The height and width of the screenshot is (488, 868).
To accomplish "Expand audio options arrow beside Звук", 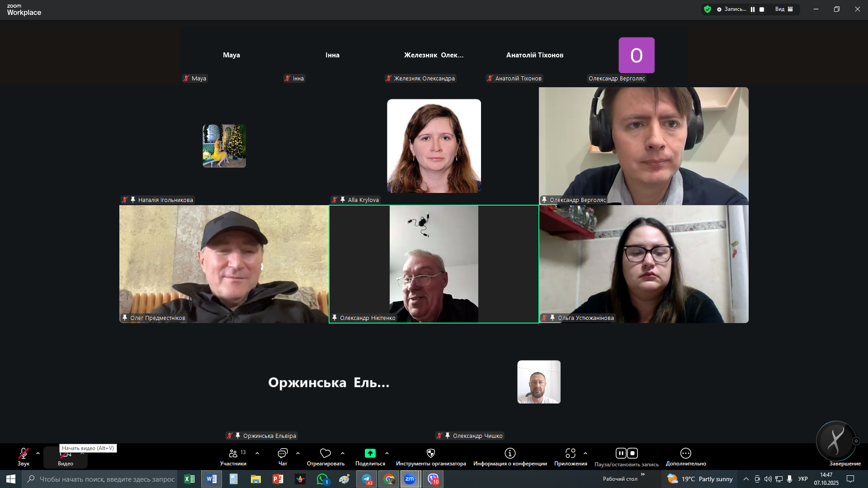I will tap(38, 453).
